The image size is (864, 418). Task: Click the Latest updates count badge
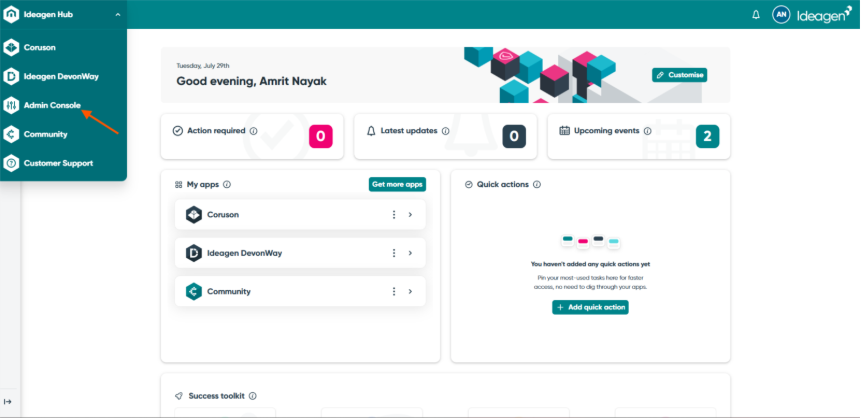click(x=514, y=137)
